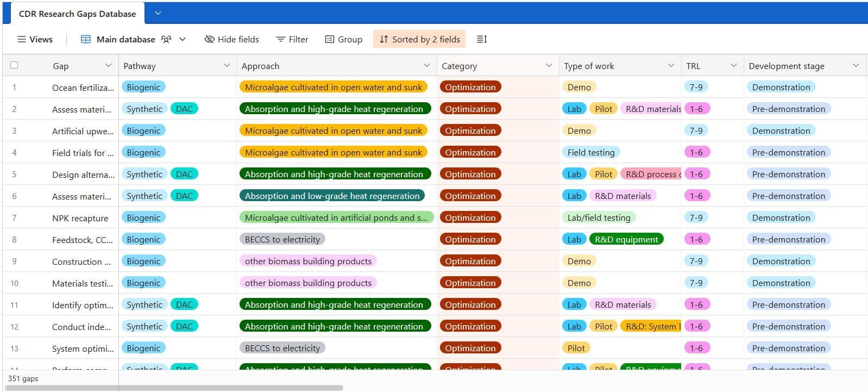The height and width of the screenshot is (392, 868).
Task: Click the System optimi... gap cell
Action: [x=83, y=349]
